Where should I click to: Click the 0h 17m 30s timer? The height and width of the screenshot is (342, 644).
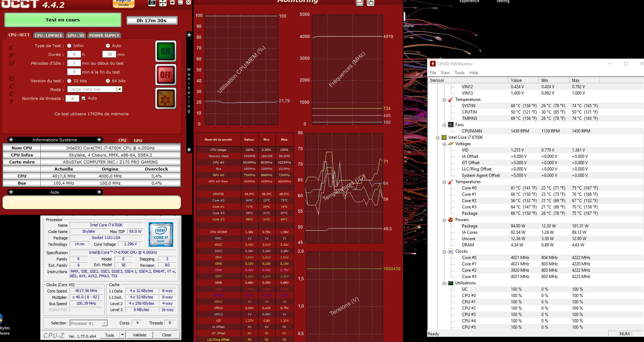(152, 20)
